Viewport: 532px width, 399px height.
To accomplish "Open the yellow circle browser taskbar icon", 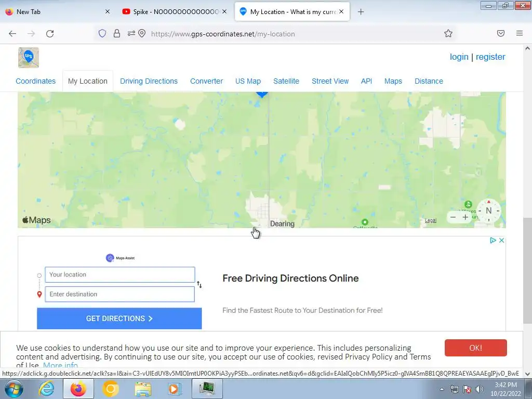I will tap(110, 389).
